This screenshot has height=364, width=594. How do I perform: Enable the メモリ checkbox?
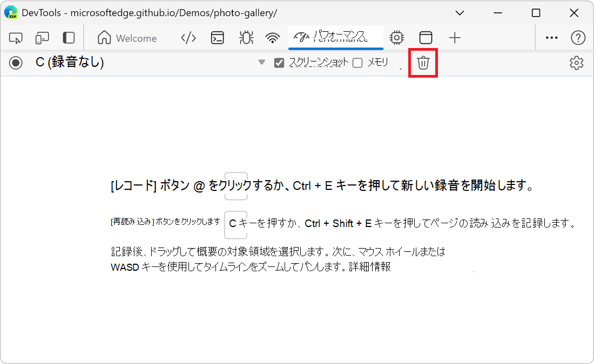pyautogui.click(x=357, y=63)
